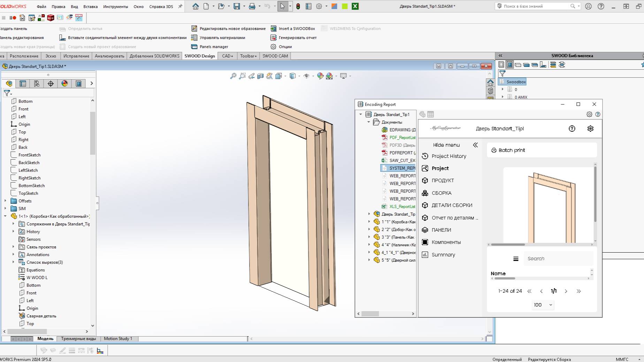Switch to the SWOOD CAM tab
644x362 pixels.
coord(275,56)
